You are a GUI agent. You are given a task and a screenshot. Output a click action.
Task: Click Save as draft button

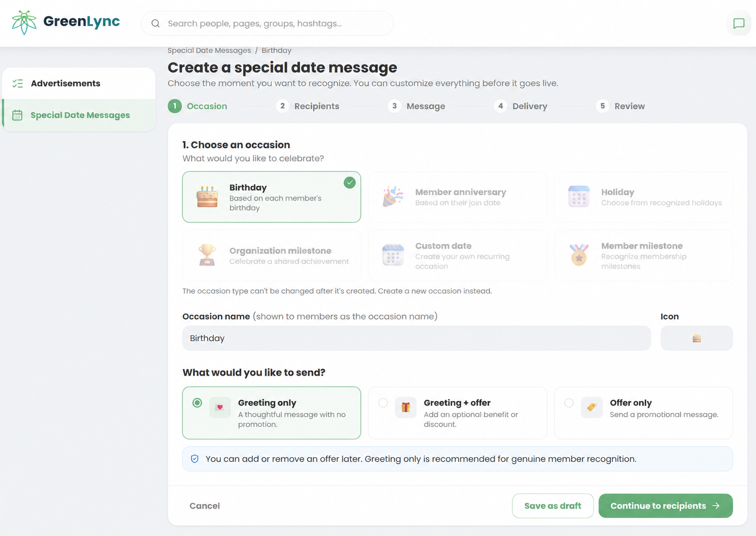pyautogui.click(x=553, y=506)
